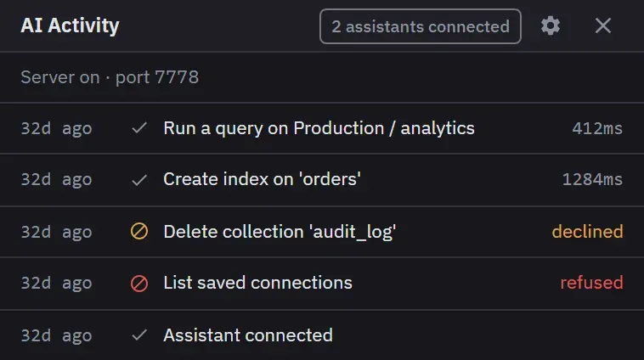Click the '32d ago' timestamp of Run a query row
Image resolution: width=644 pixels, height=360 pixels.
[x=56, y=128]
